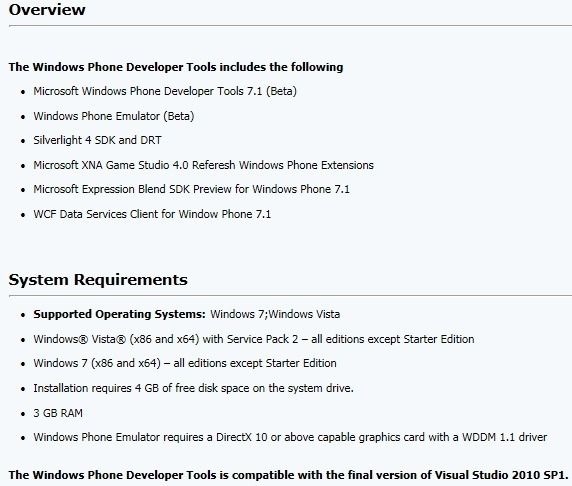This screenshot has width=572, height=486.
Task: Click the DirectX 10 graphics card requirement
Action: [290, 437]
